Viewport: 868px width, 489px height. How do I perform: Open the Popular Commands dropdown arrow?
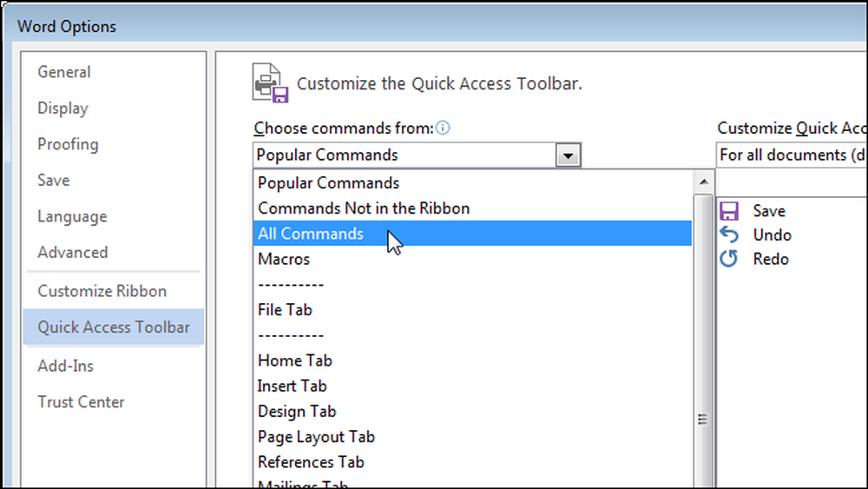tap(568, 155)
